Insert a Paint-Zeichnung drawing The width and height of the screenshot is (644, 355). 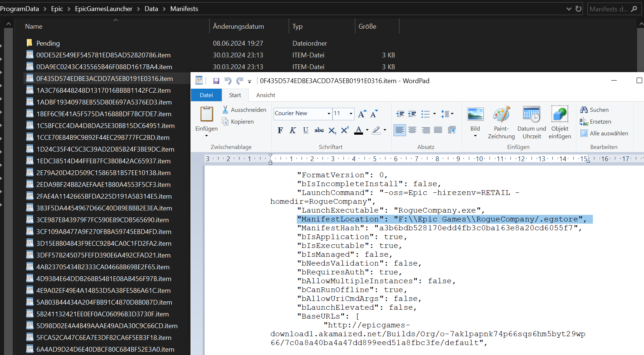(501, 123)
